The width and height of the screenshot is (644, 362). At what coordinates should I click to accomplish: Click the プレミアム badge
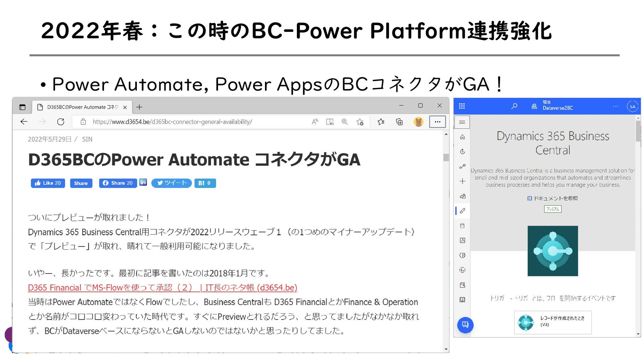coord(553,209)
